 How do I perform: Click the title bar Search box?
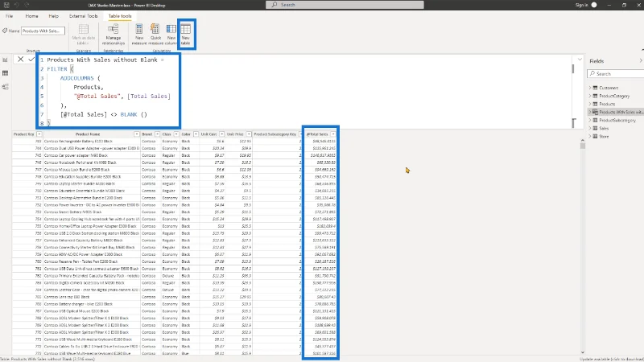pyautogui.click(x=345, y=5)
